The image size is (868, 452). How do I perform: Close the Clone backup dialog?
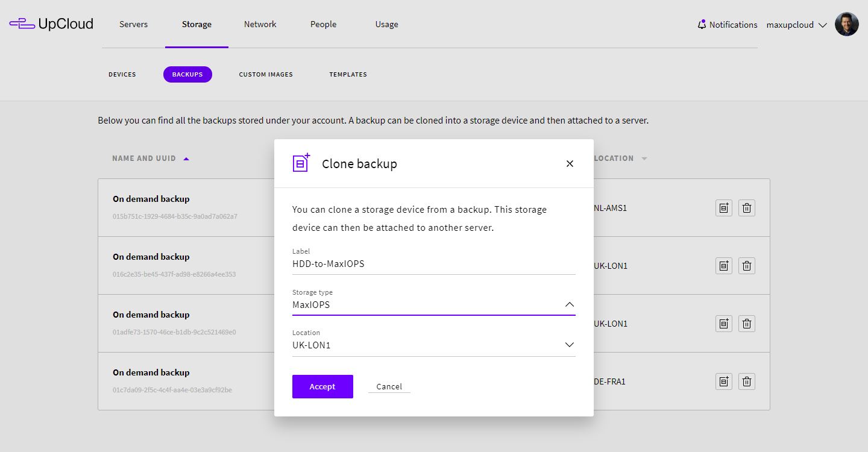(570, 164)
